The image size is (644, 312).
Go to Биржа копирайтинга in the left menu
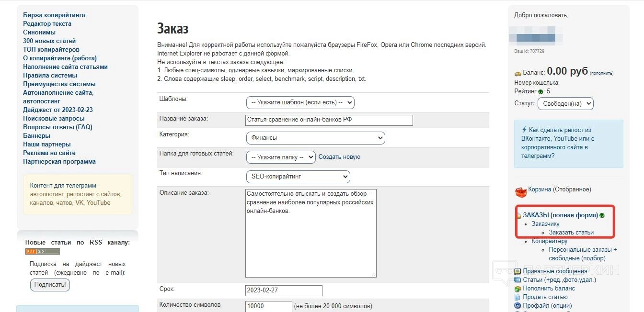click(54, 15)
